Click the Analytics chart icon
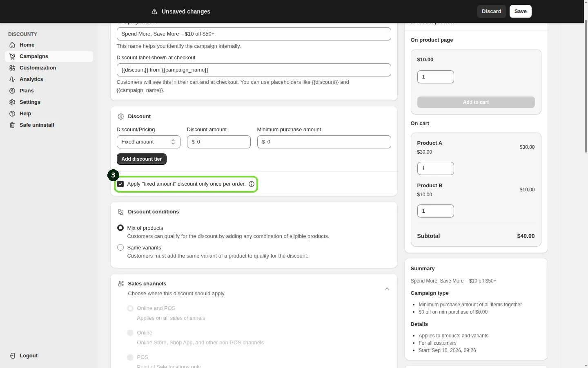Screen dimensions: 588x368 click(12, 79)
